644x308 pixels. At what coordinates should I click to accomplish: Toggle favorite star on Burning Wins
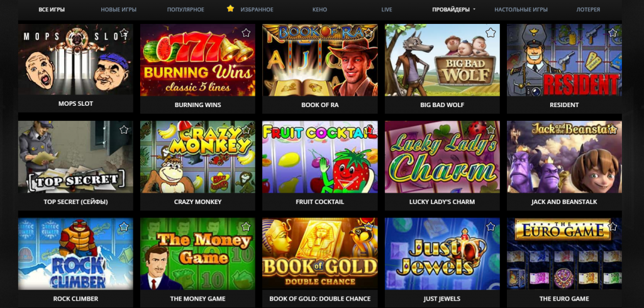[x=246, y=33]
